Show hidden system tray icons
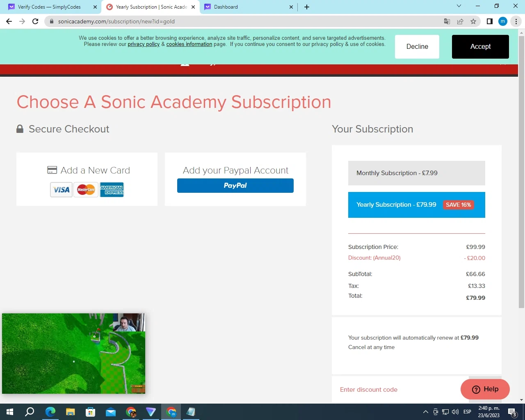The image size is (525, 420). pyautogui.click(x=426, y=412)
